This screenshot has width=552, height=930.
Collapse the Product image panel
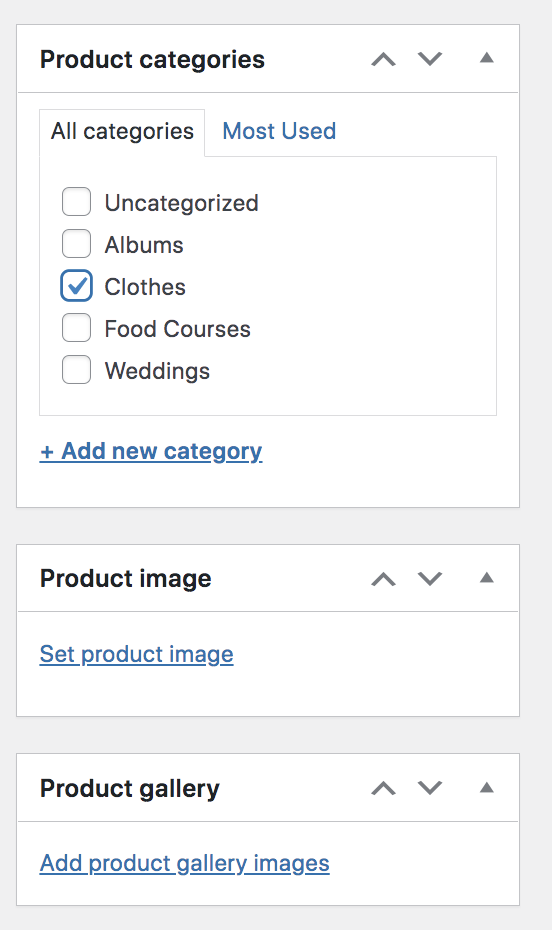click(x=487, y=577)
